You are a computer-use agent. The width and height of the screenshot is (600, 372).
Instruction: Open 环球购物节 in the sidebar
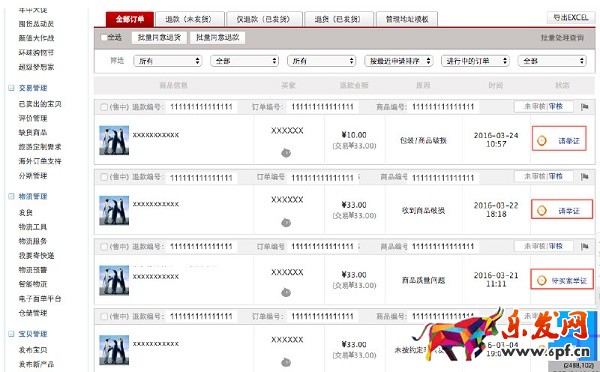pos(36,52)
